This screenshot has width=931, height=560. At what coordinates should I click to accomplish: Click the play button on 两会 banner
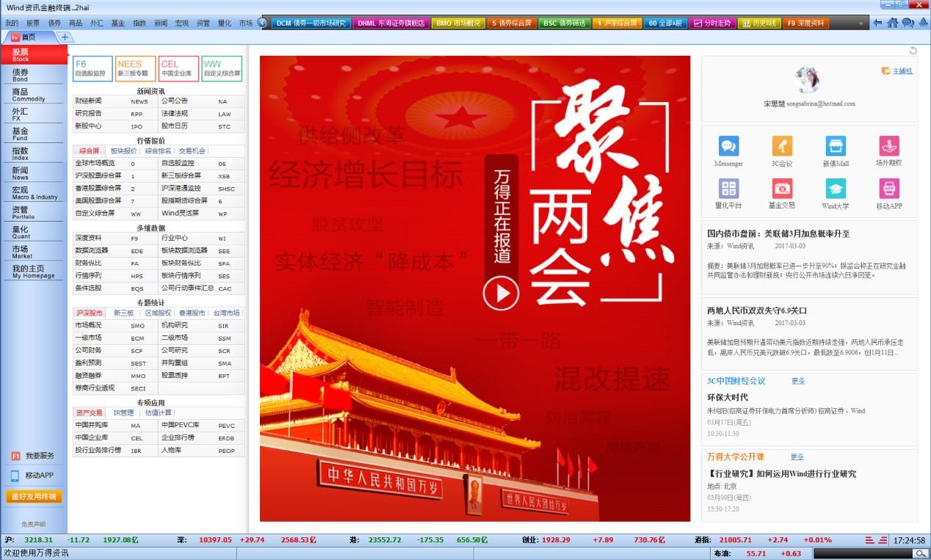[501, 294]
